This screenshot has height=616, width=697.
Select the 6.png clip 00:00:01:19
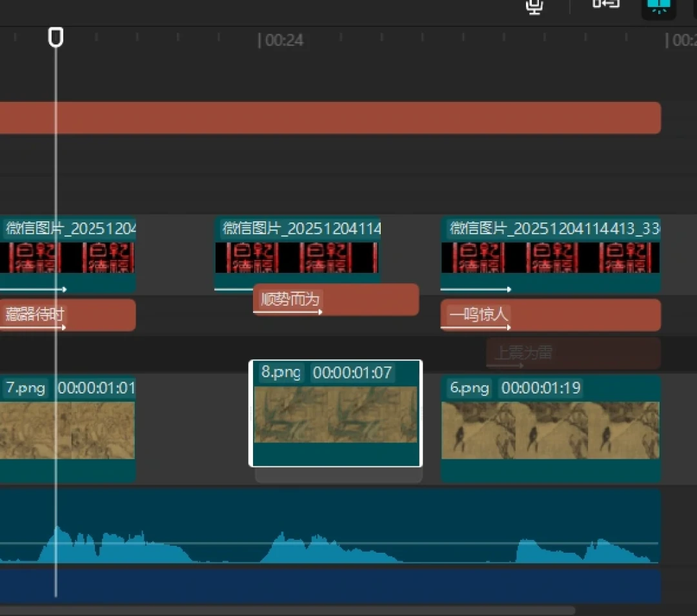[x=551, y=428]
